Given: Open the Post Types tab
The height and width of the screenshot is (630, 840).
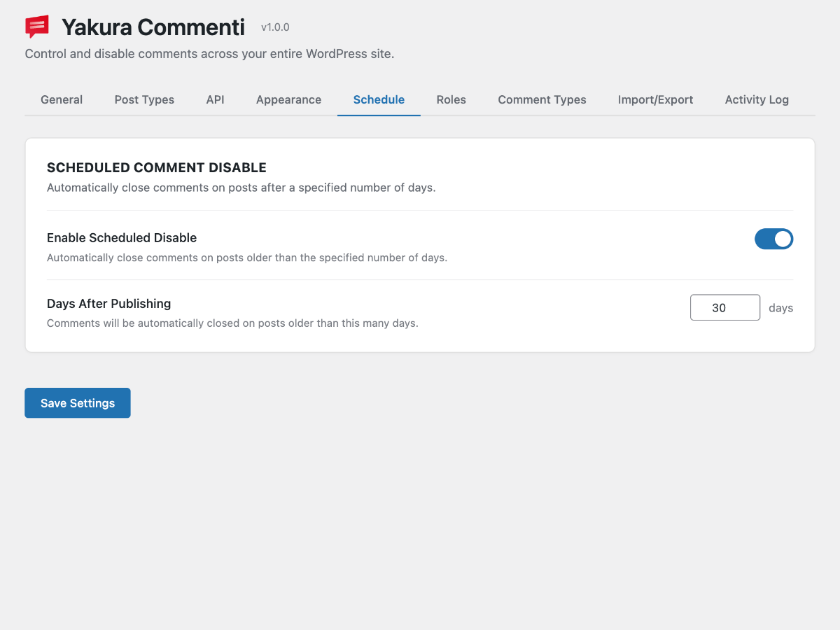Looking at the screenshot, I should point(144,99).
